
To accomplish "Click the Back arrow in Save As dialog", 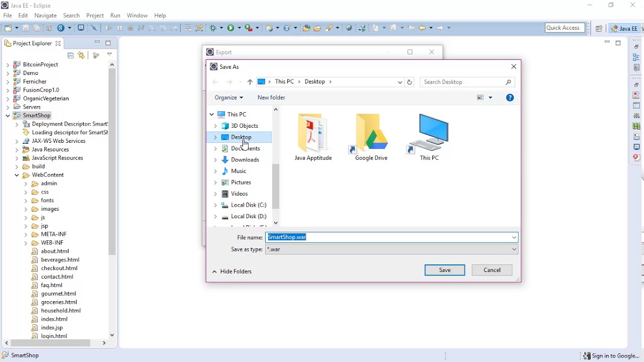I will click(x=215, y=82).
